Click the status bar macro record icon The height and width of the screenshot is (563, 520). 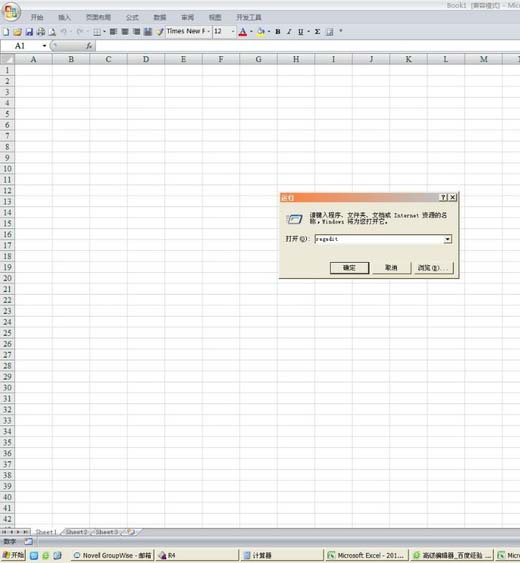point(28,541)
